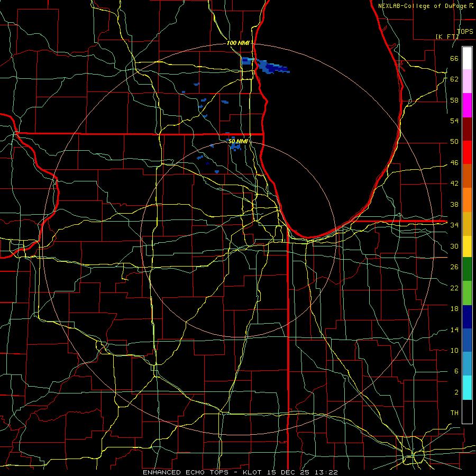The image size is (476, 476).
Task: Click the black TH legend swatch
Action: tap(467, 411)
